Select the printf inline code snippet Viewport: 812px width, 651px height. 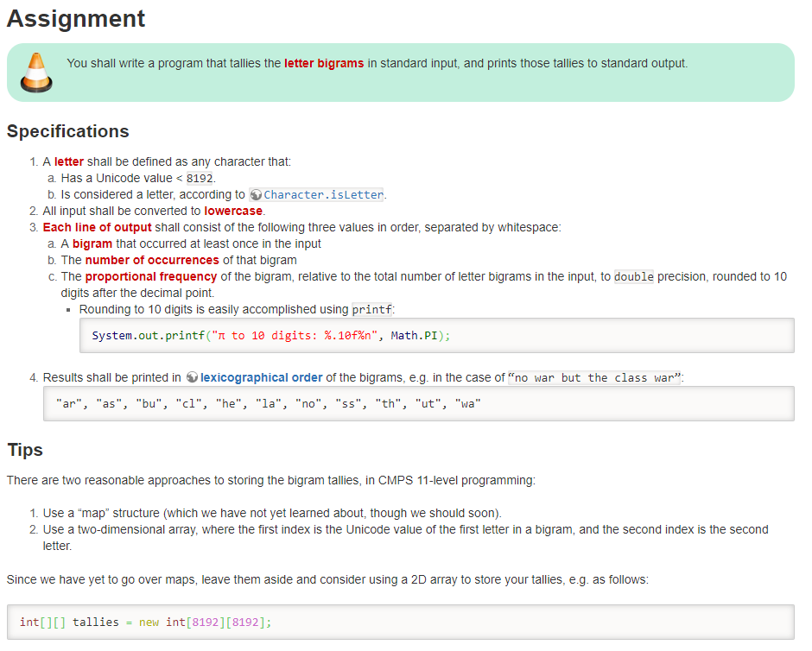[371, 309]
